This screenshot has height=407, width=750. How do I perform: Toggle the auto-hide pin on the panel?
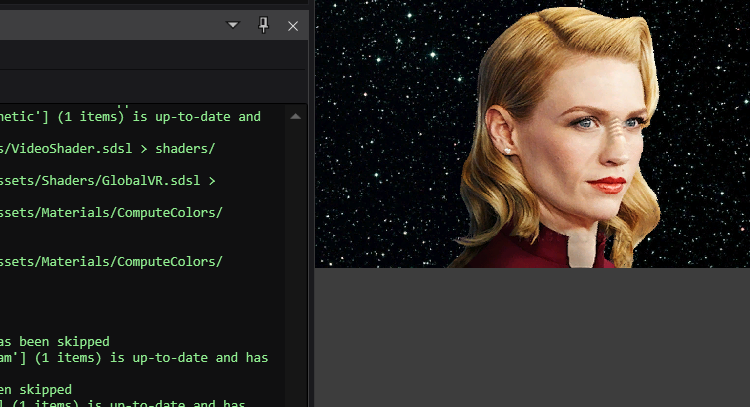coord(264,25)
